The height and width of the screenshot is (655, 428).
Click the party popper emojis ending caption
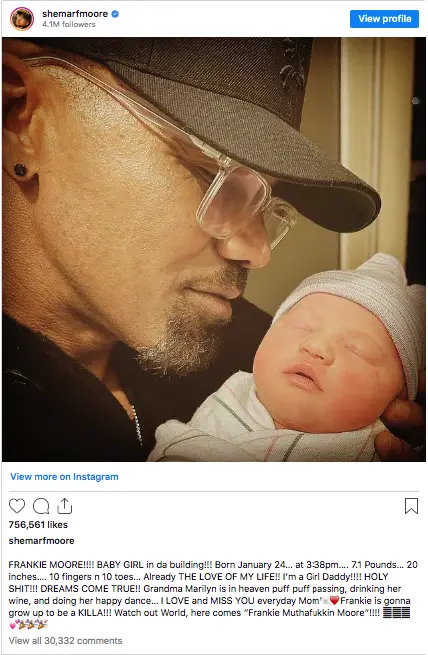tap(33, 625)
